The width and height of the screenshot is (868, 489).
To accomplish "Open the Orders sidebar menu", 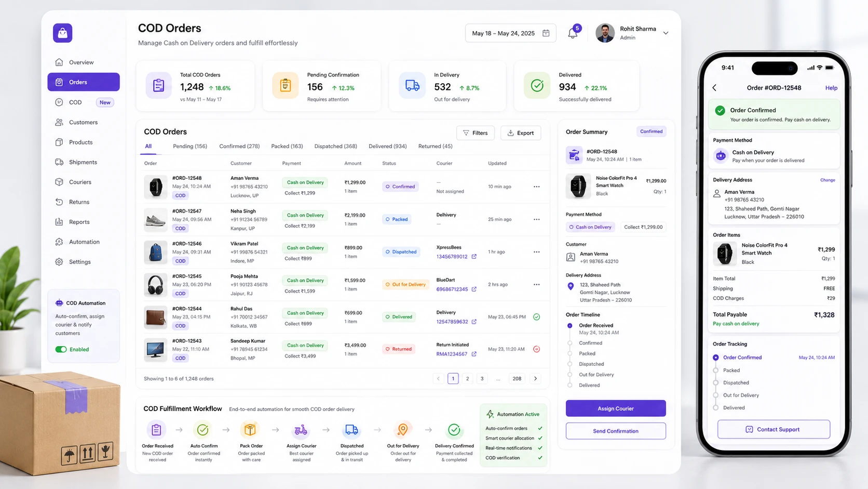I will pos(84,82).
